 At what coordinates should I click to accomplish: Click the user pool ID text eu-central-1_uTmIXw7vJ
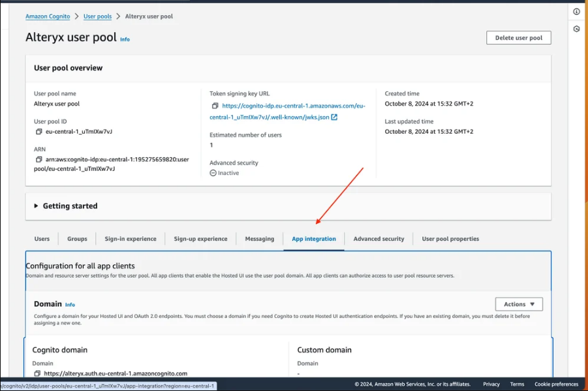79,131
